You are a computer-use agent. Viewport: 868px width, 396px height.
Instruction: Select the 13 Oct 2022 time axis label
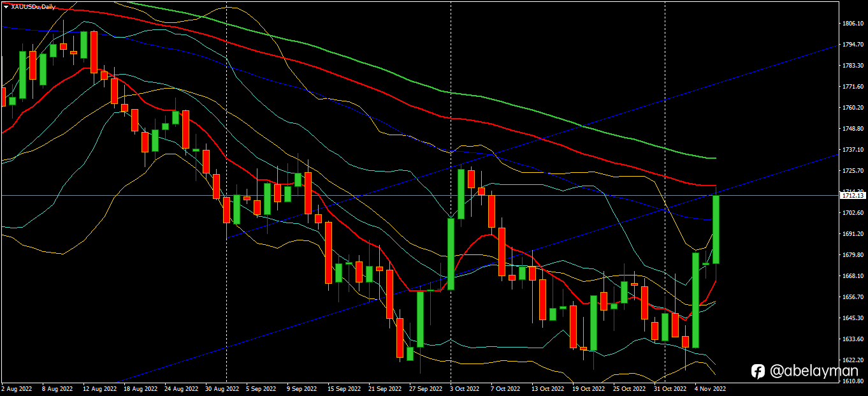tap(548, 388)
